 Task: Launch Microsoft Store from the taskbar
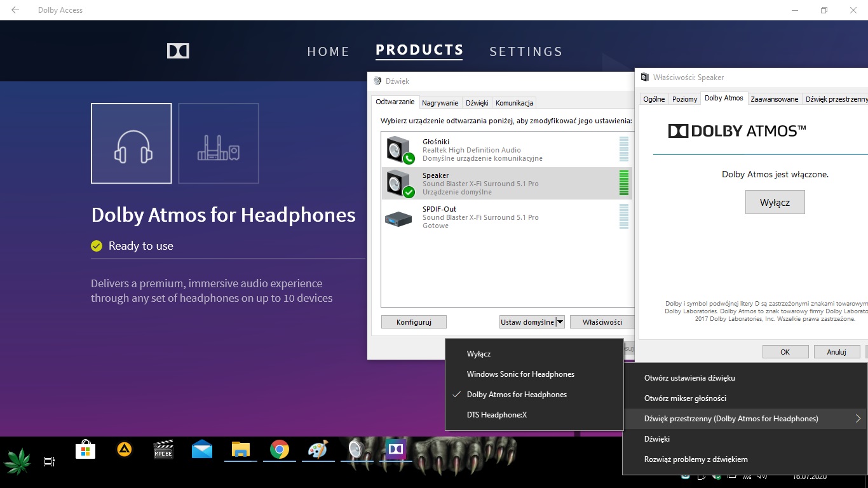click(85, 451)
